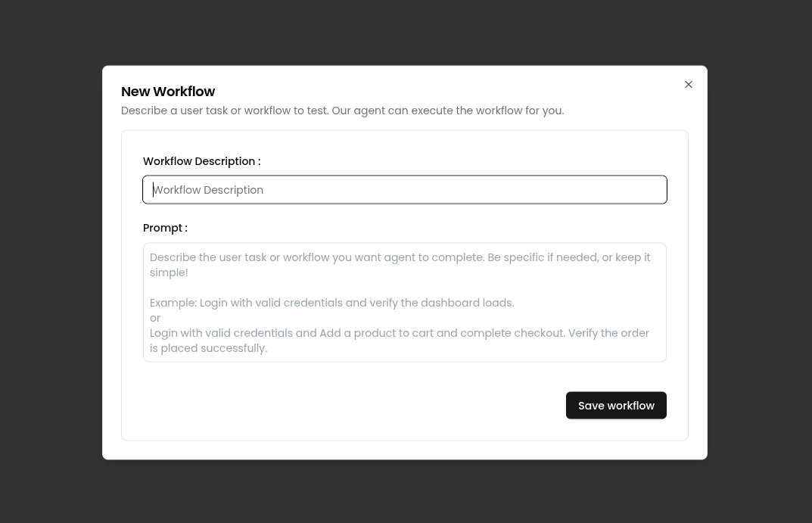Click the dialog description sentence

(342, 111)
